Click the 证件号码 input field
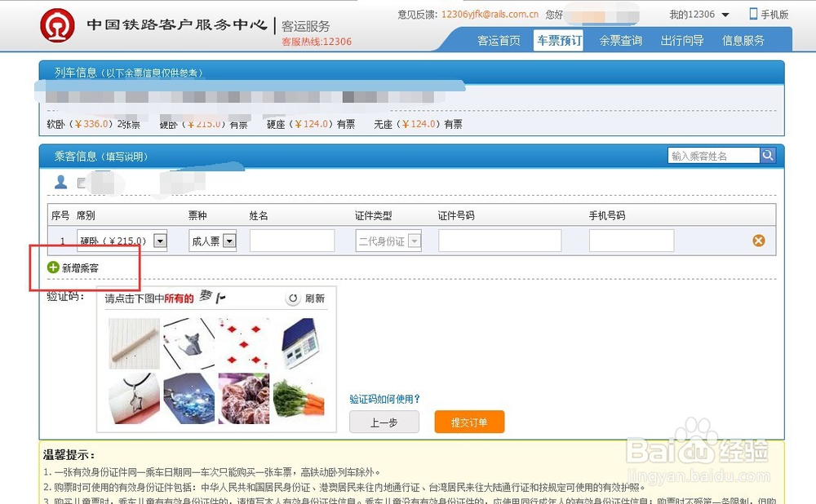Viewport: 816px width, 504px height. point(499,241)
